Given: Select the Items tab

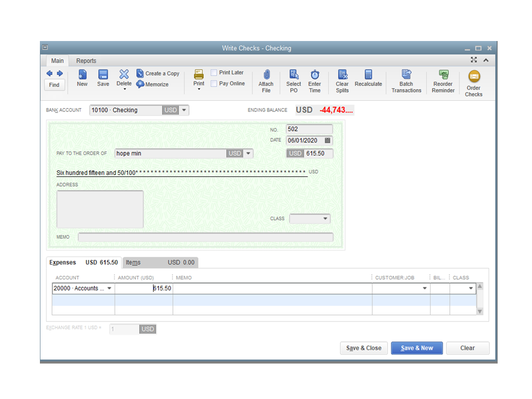Looking at the screenshot, I should (x=160, y=262).
